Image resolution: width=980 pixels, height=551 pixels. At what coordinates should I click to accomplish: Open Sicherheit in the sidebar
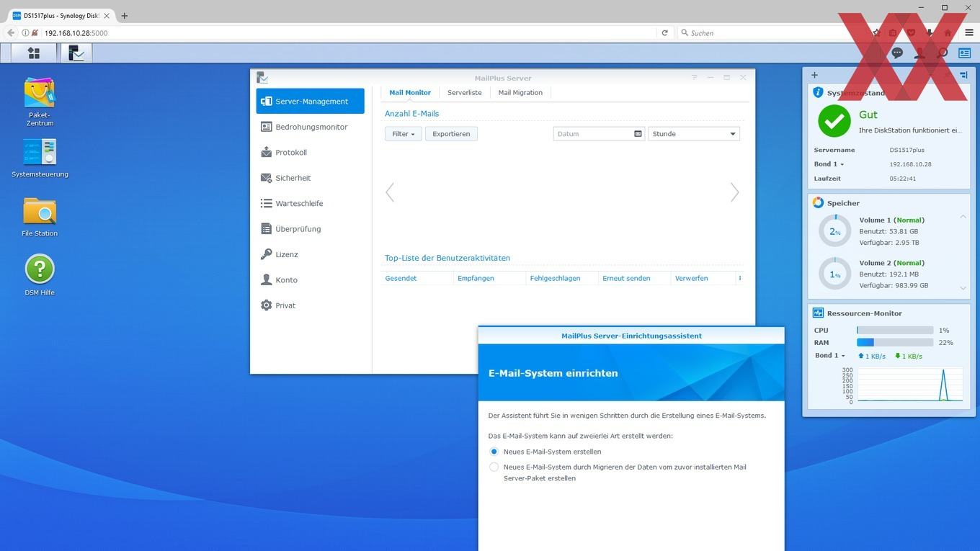310,178
